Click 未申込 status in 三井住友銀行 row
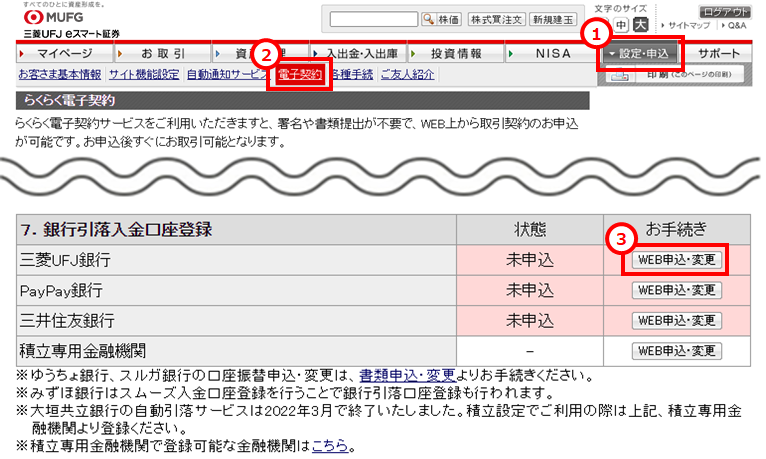Image resolution: width=766 pixels, height=459 pixels. coord(530,320)
